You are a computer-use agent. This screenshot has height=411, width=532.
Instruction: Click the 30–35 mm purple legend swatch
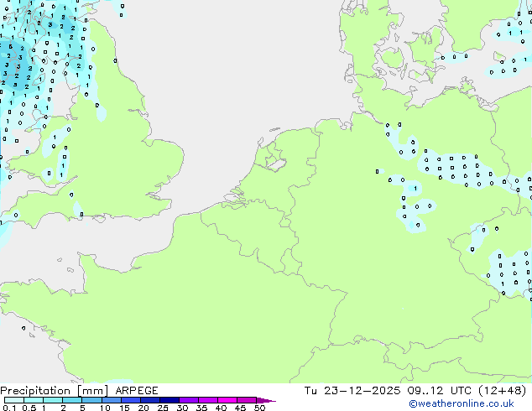pos(188,400)
